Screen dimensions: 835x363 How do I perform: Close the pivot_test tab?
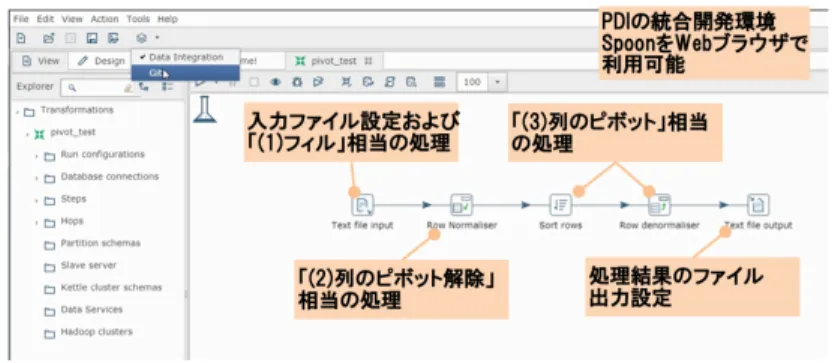tap(368, 61)
